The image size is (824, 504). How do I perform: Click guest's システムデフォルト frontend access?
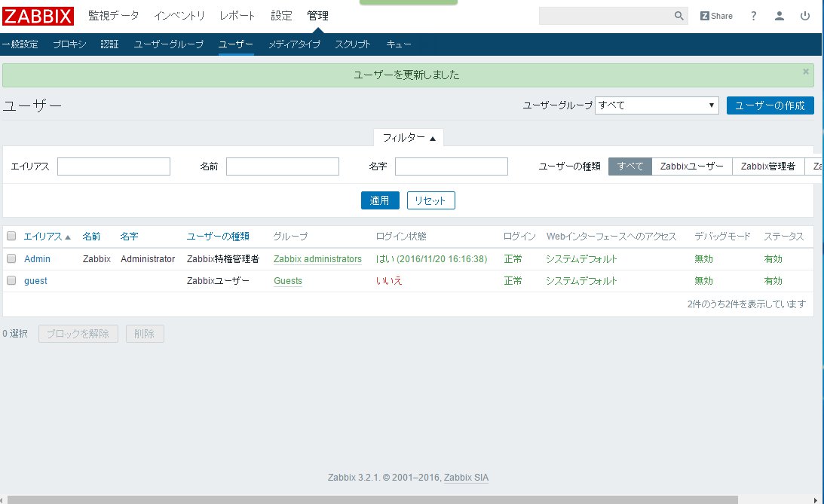581,281
